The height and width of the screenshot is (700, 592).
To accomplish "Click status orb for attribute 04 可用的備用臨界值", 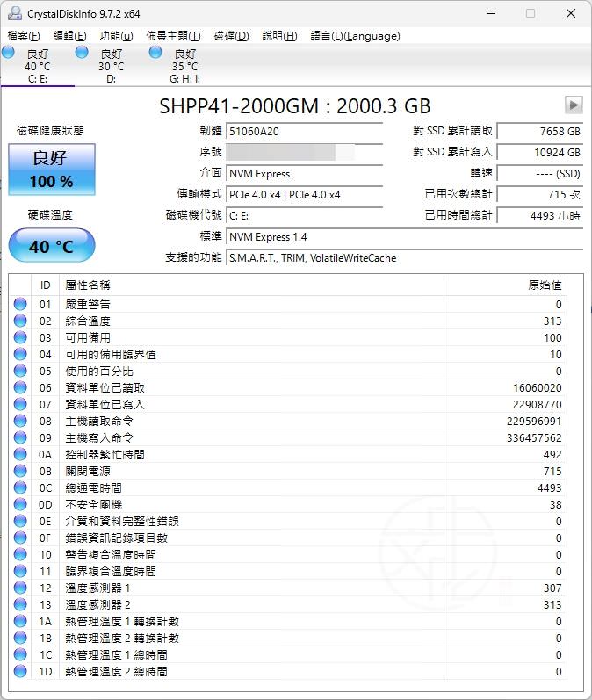I will pyautogui.click(x=20, y=354).
